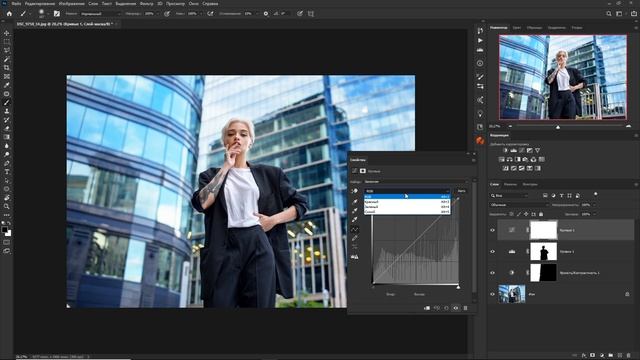Switch to the Channels tab
This screenshot has width=640, height=360.
click(x=510, y=184)
